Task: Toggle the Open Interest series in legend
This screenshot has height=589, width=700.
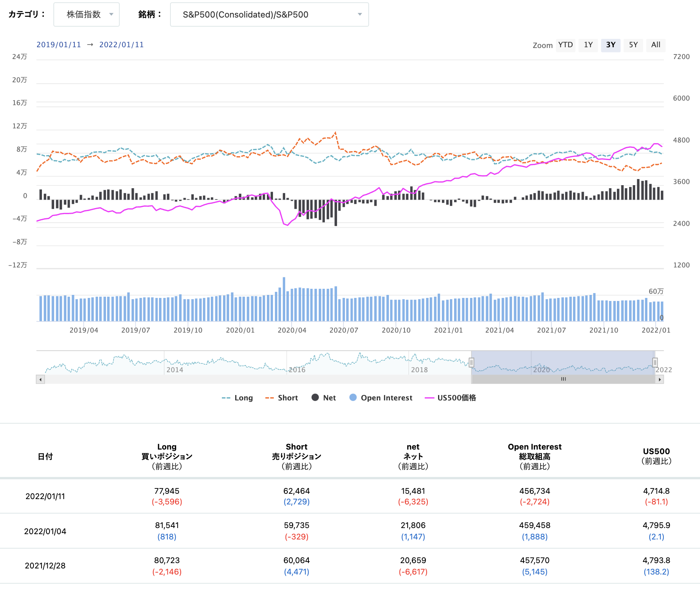Action: pyautogui.click(x=381, y=398)
